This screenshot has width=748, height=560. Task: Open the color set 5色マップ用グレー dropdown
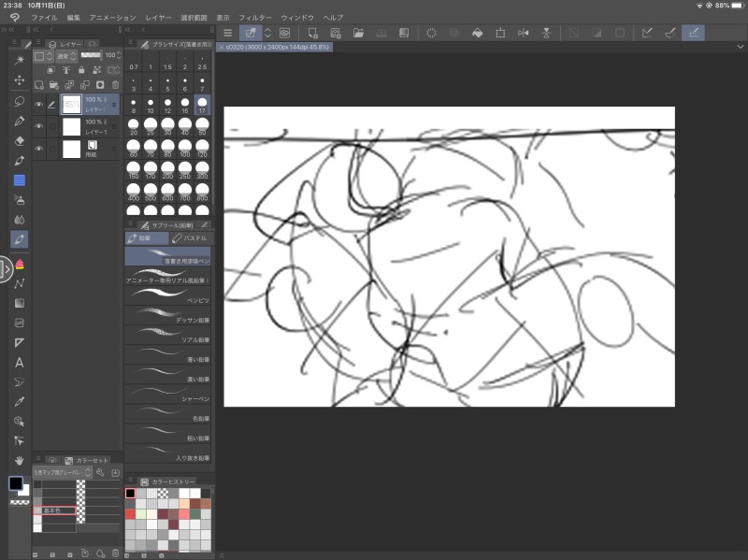[62, 472]
